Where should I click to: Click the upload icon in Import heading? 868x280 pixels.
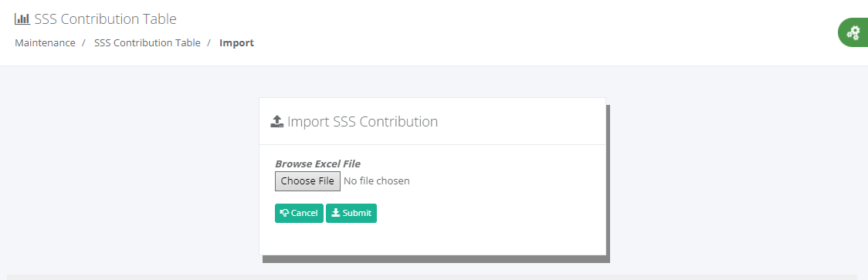point(276,122)
